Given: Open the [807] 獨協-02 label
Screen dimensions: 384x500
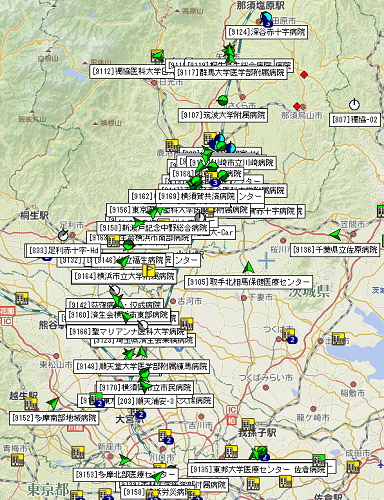Looking at the screenshot, I should [355, 120].
